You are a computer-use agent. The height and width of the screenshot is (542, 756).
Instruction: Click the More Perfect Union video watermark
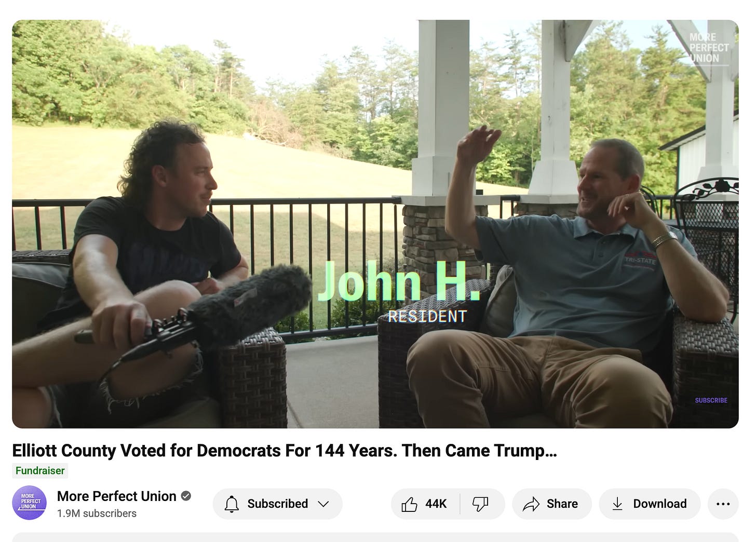click(x=708, y=48)
